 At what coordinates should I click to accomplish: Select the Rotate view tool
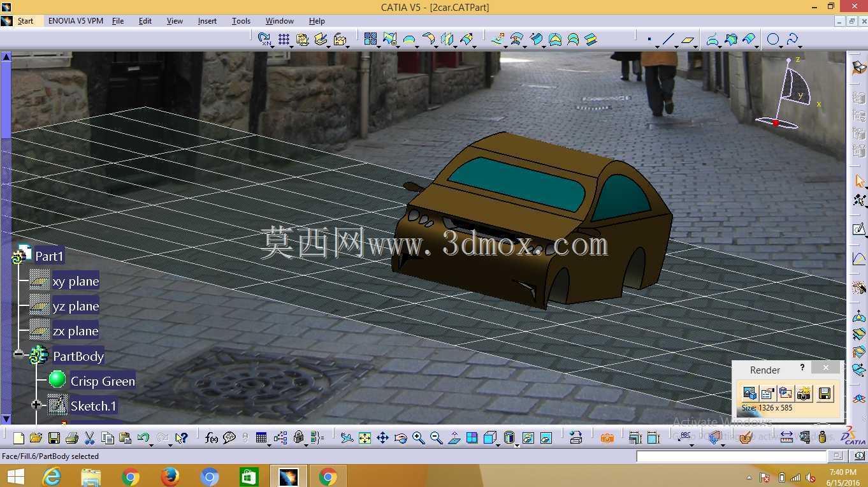(x=401, y=438)
